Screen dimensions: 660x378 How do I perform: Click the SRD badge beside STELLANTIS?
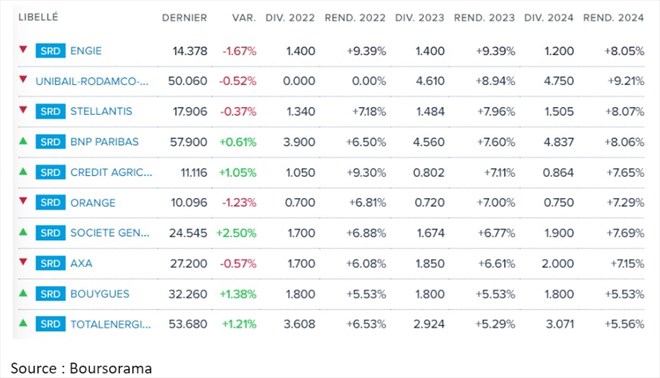(x=51, y=112)
